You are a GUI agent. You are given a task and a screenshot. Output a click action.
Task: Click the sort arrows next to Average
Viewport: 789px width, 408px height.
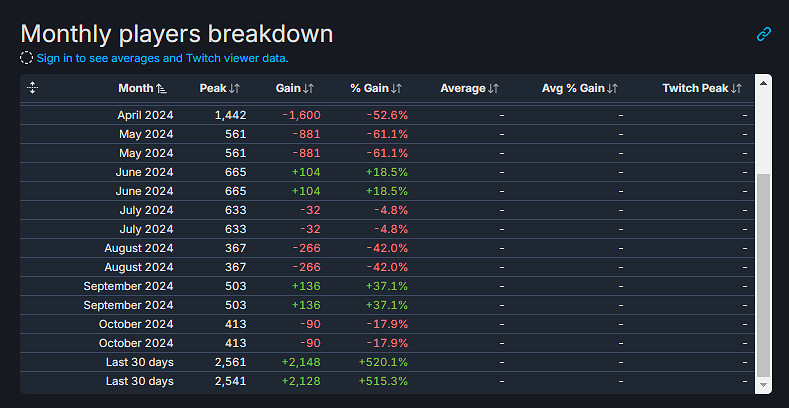493,88
